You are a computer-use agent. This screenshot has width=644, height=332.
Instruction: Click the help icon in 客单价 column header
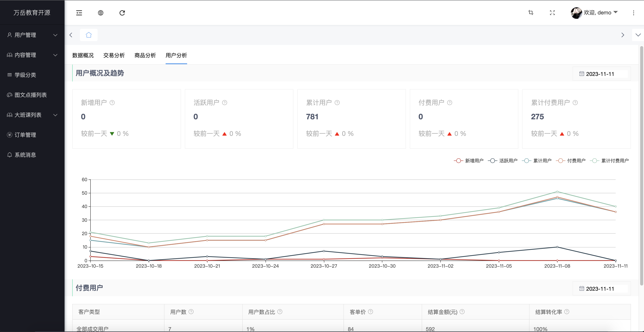[x=370, y=311]
